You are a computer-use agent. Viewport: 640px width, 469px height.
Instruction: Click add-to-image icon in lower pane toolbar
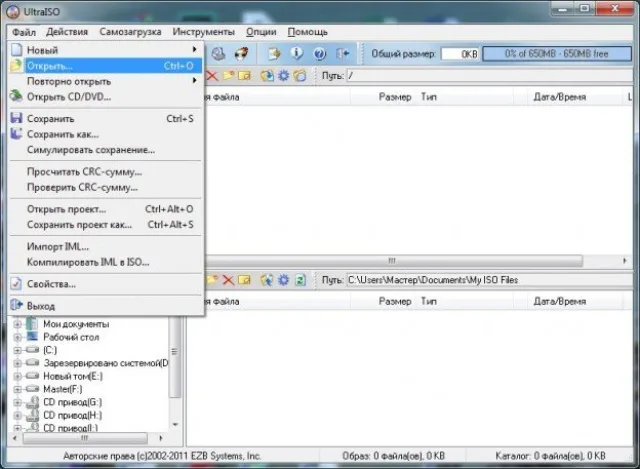point(267,280)
